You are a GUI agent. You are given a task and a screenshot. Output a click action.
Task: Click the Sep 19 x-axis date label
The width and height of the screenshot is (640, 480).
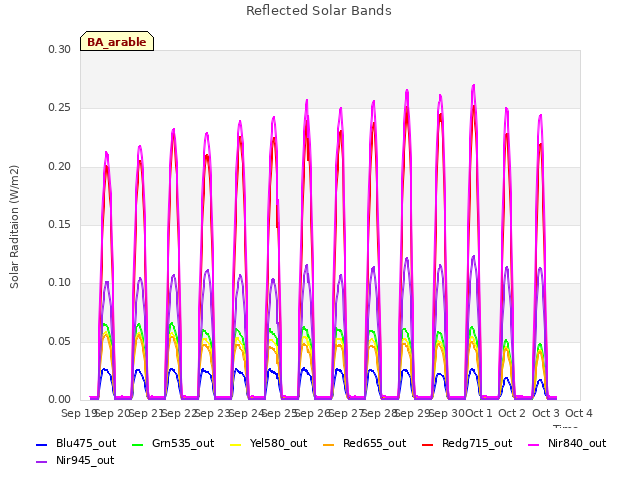[78, 413]
